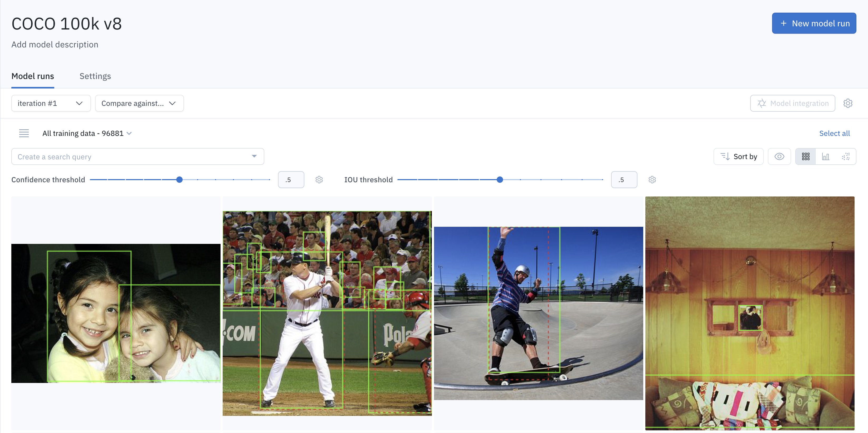The height and width of the screenshot is (433, 868).
Task: Select the Model runs tab
Action: (33, 76)
